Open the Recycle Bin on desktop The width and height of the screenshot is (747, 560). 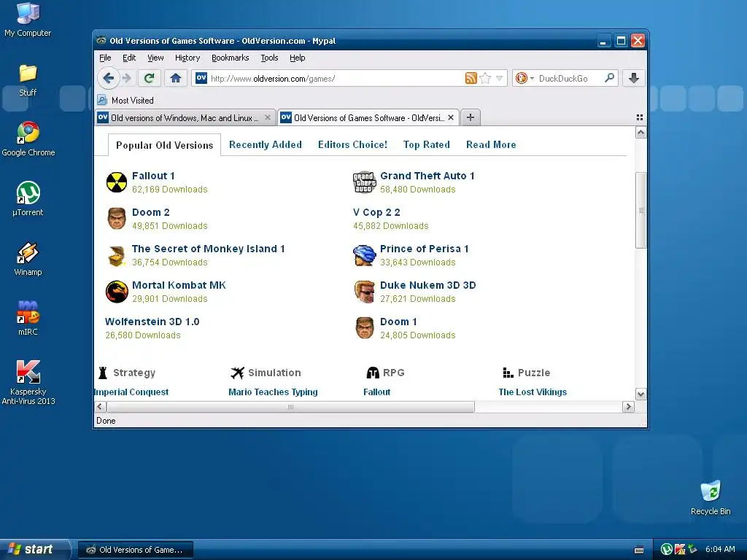[711, 497]
